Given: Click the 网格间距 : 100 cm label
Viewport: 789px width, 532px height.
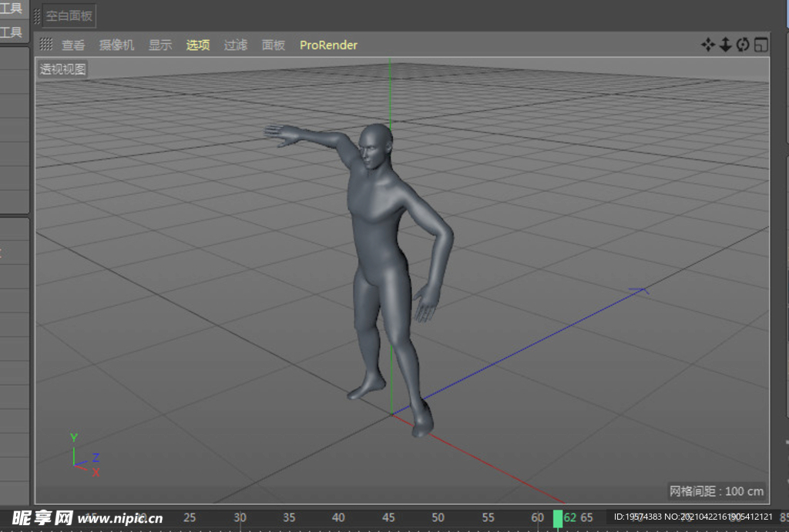Looking at the screenshot, I should 717,491.
